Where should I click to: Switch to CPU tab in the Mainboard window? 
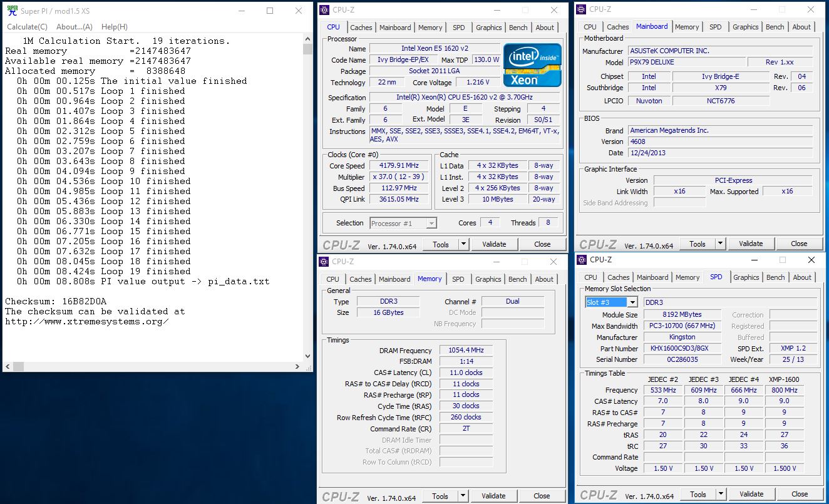(590, 27)
